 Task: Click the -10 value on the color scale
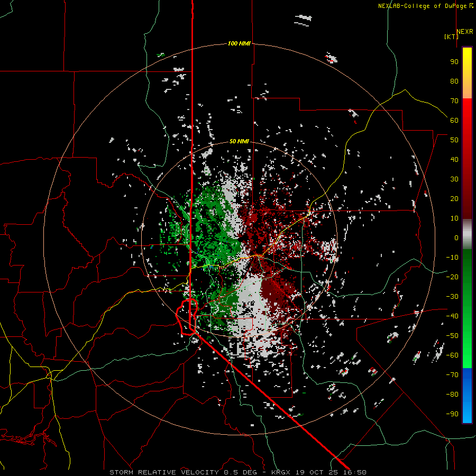click(x=452, y=258)
